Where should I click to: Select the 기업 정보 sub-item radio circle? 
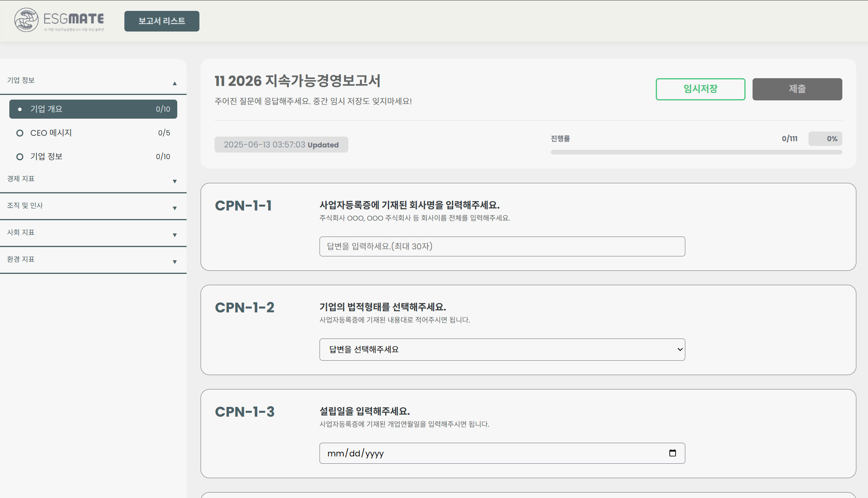coord(20,157)
